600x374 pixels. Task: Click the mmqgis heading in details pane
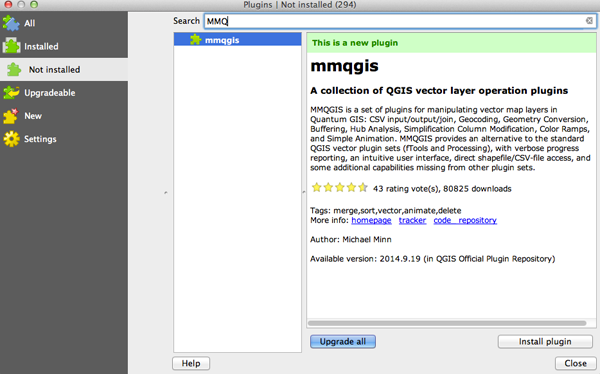point(344,66)
